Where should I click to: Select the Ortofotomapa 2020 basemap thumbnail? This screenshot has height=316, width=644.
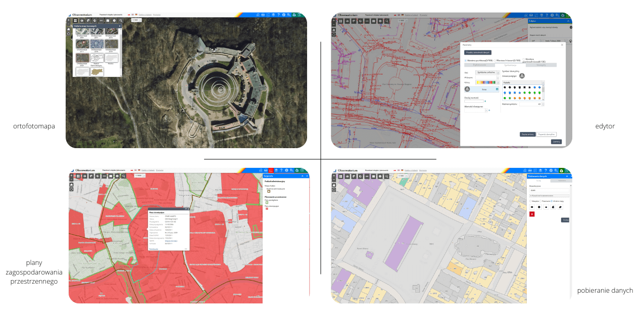point(82,57)
